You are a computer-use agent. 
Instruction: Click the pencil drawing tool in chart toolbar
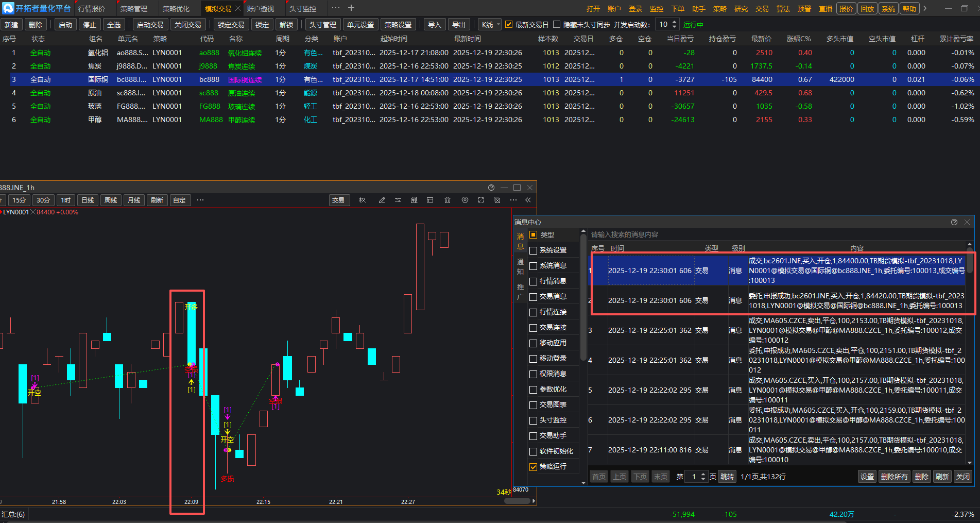click(x=382, y=200)
